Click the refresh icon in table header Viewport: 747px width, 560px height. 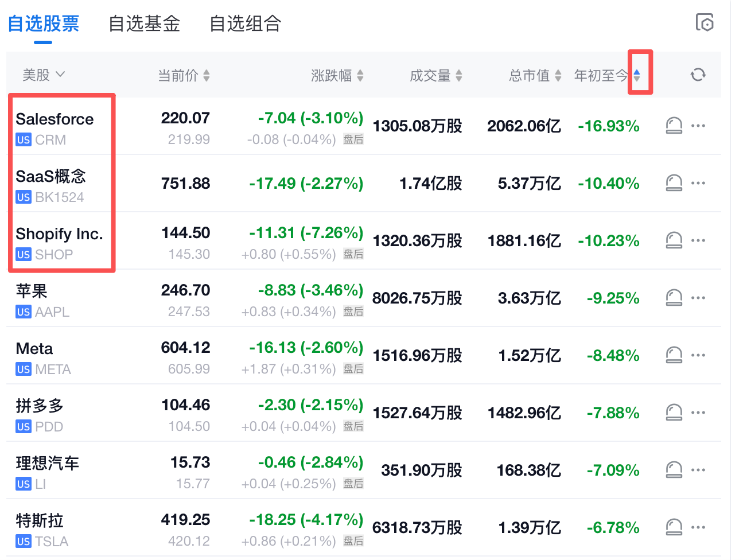698,75
